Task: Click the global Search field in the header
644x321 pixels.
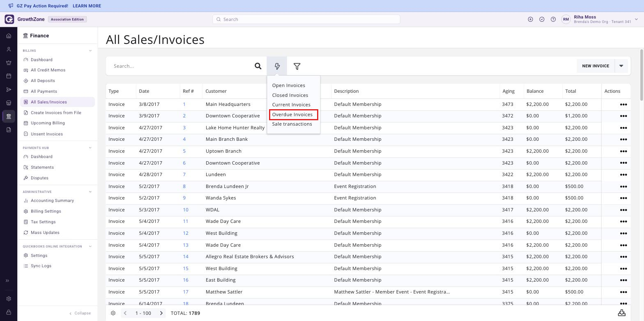Action: tap(306, 19)
